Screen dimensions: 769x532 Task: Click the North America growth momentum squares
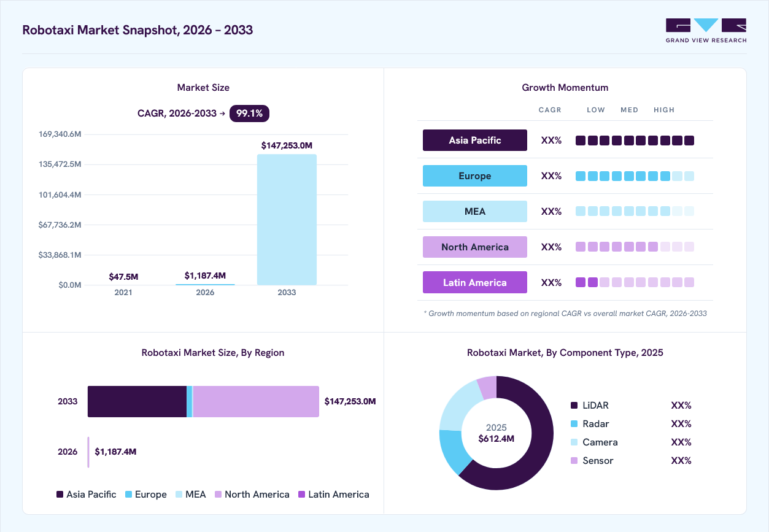[x=635, y=247]
